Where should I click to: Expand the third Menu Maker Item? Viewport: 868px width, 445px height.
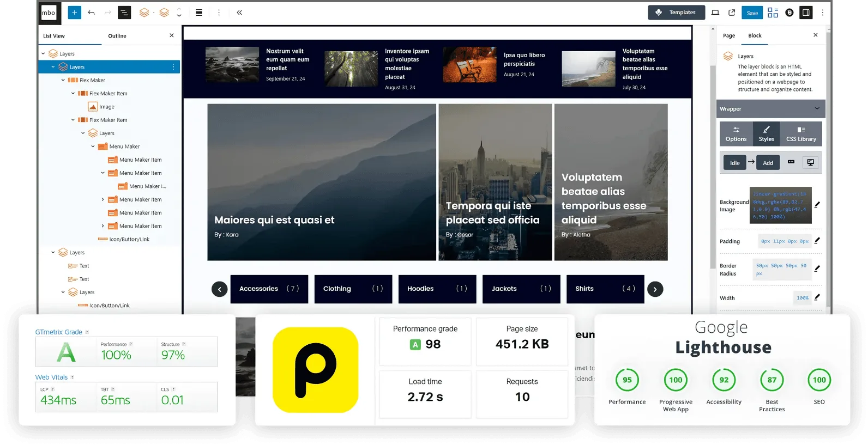(103, 199)
